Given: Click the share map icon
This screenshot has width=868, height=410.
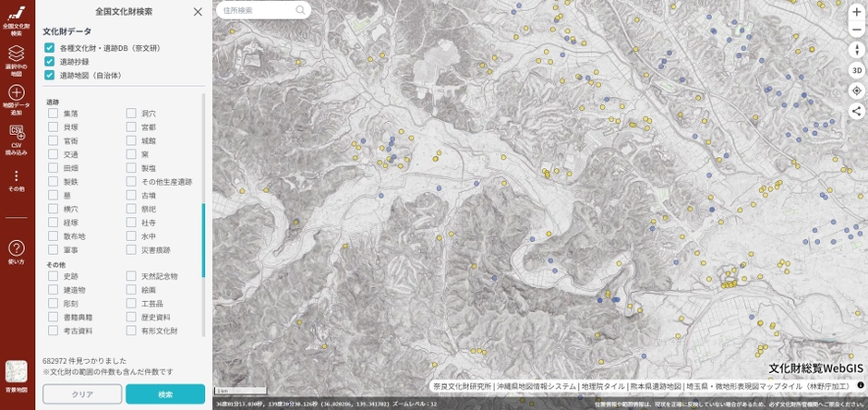Looking at the screenshot, I should click(x=856, y=111).
